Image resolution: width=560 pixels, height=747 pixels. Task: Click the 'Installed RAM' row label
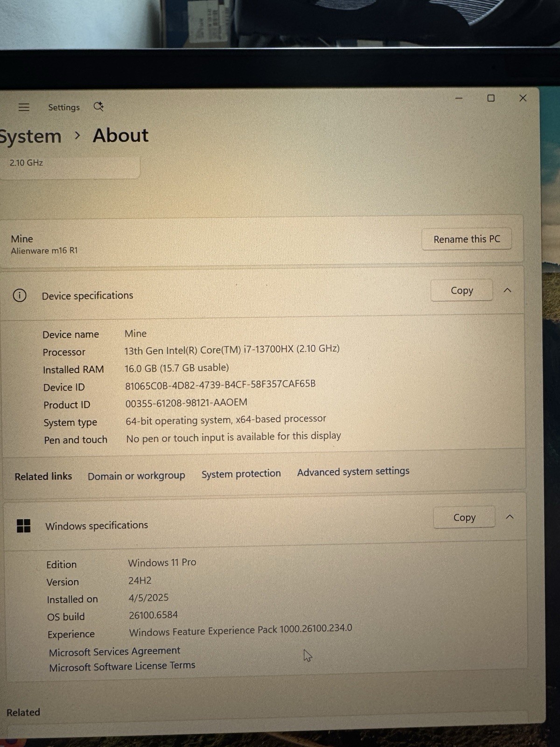pos(73,370)
